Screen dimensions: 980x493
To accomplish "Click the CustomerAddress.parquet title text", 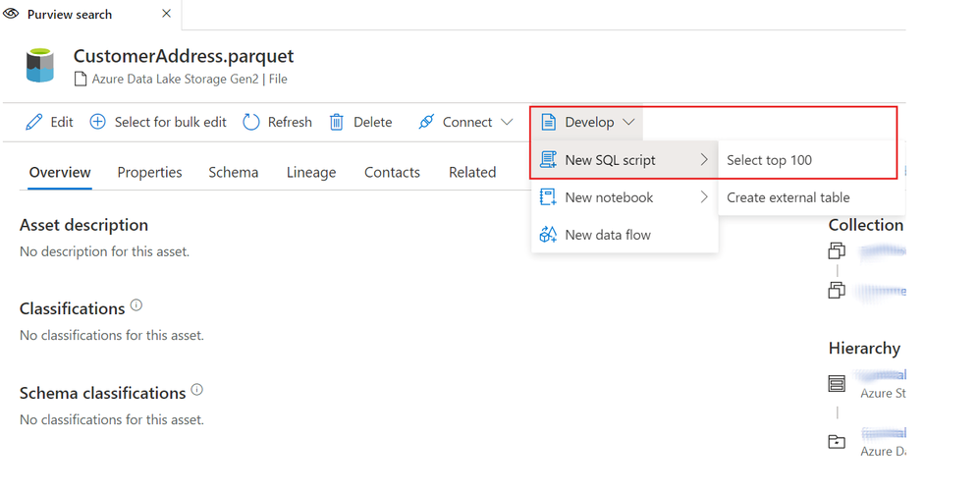I will 184,56.
